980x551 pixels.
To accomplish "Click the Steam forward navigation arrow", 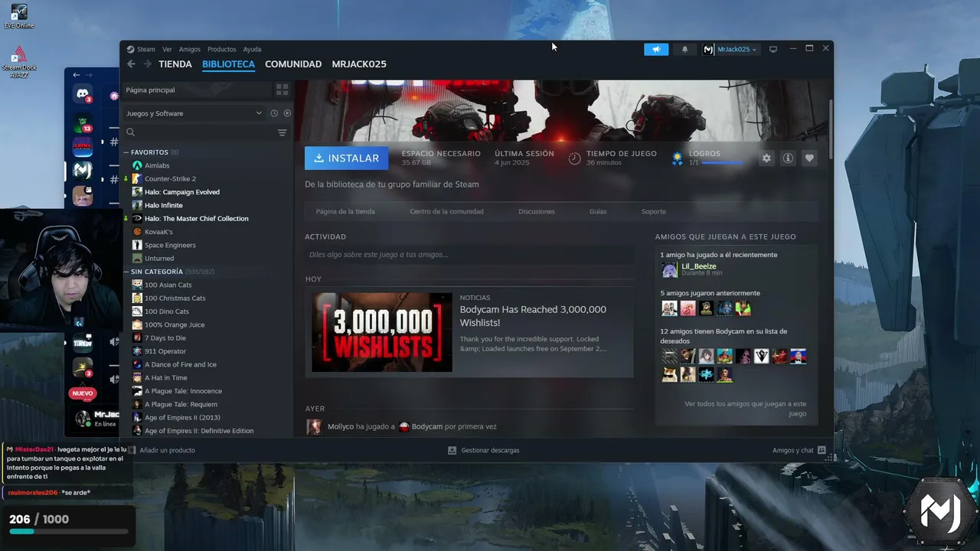I will tap(147, 64).
